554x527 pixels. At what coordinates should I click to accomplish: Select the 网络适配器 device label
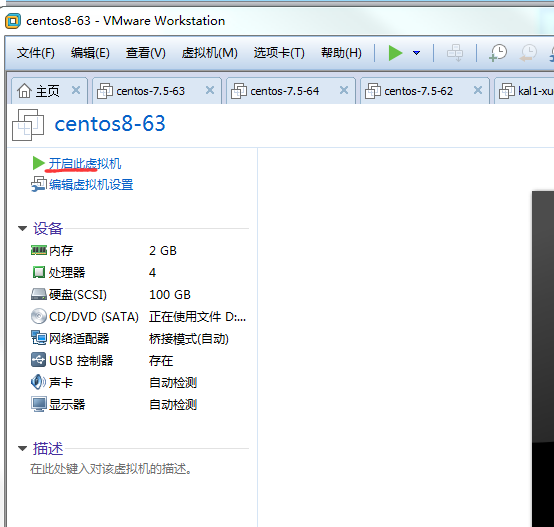coord(79,338)
